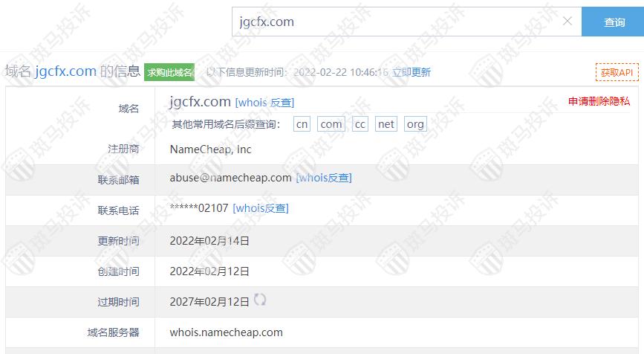Select the net domain suffix
The height and width of the screenshot is (354, 644).
[386, 124]
